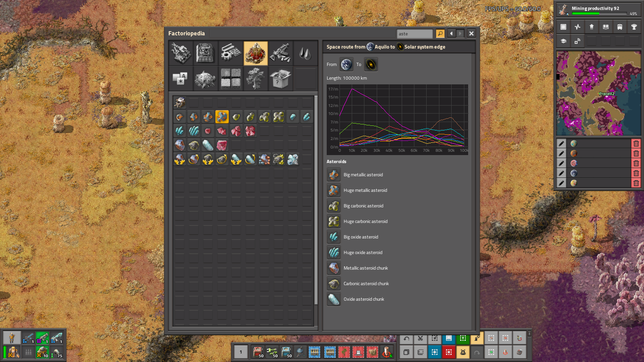Screen dimensions: 644x362
Task: Edit the second pinned planet with pencil
Action: [561, 154]
